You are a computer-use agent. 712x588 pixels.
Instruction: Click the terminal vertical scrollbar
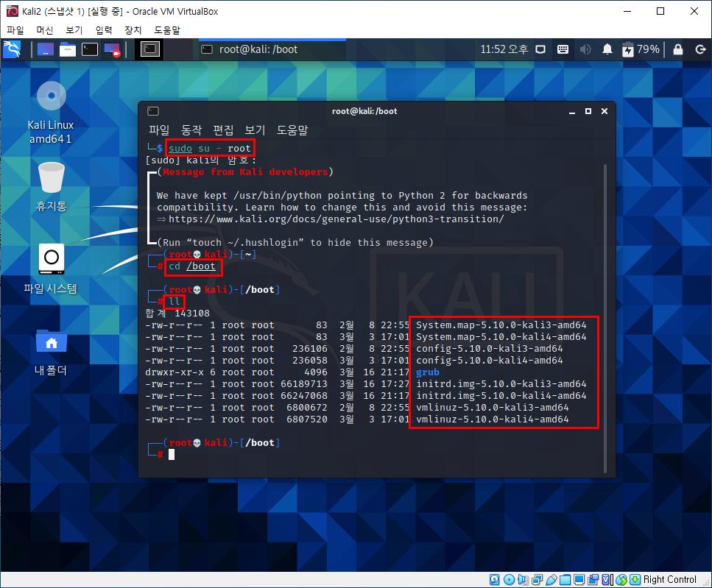605,319
